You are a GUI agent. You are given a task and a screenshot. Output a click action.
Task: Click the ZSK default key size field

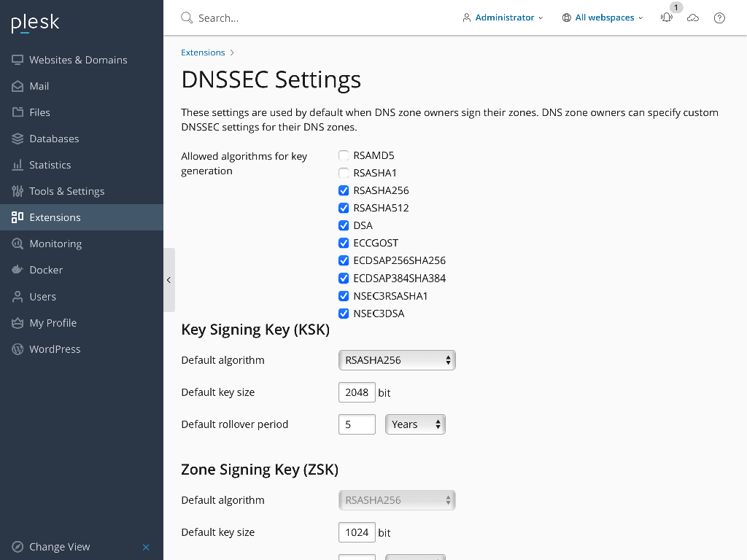357,532
